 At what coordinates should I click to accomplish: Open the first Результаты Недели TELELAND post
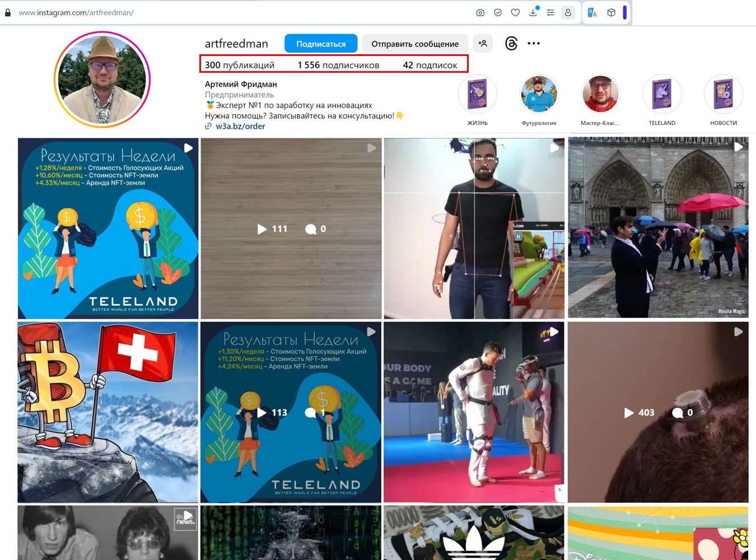coord(108,228)
